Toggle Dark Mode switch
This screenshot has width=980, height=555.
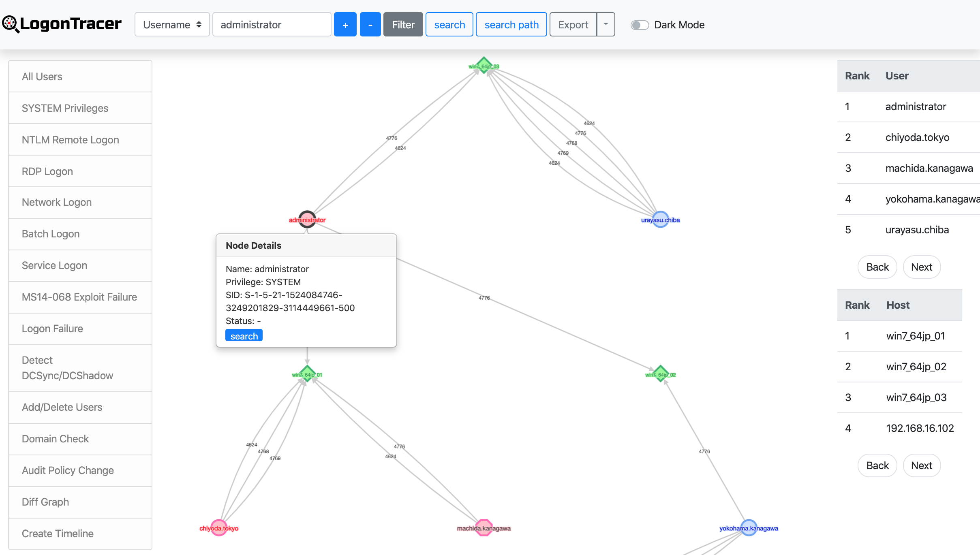point(640,24)
